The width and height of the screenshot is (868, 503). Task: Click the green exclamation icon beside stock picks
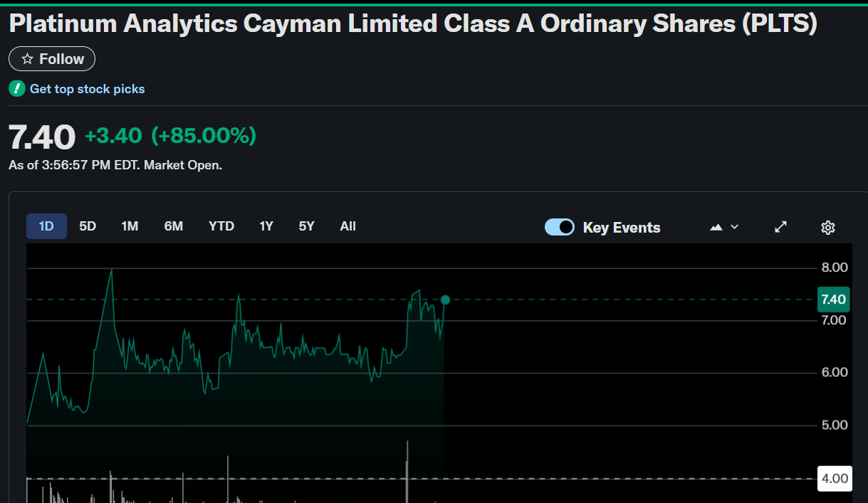point(17,89)
